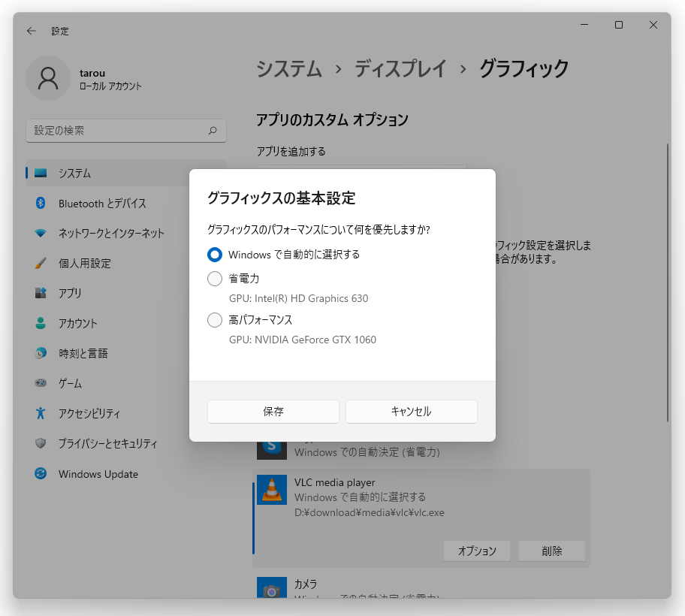Click the オプション button for VLC
The height and width of the screenshot is (616, 685).
[477, 551]
